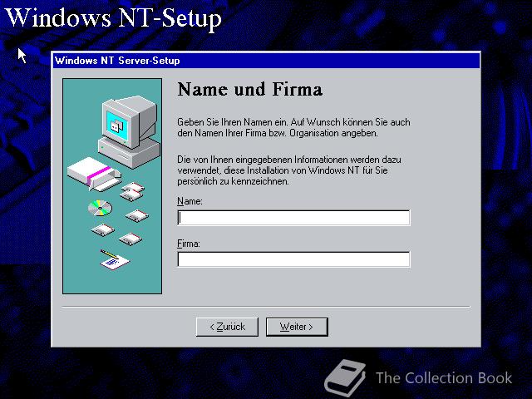532x399 pixels.
Task: Click the Firma input field
Action: (293, 259)
